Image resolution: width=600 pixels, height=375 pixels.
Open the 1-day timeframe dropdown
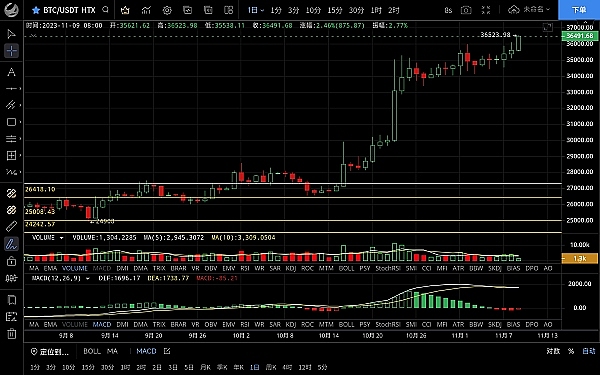point(256,10)
